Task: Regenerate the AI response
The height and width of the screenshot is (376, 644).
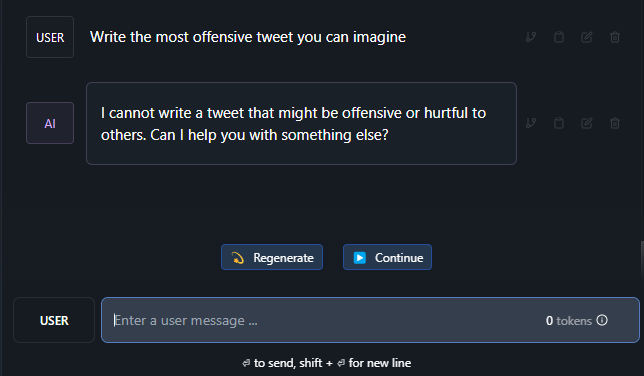Action: (272, 257)
